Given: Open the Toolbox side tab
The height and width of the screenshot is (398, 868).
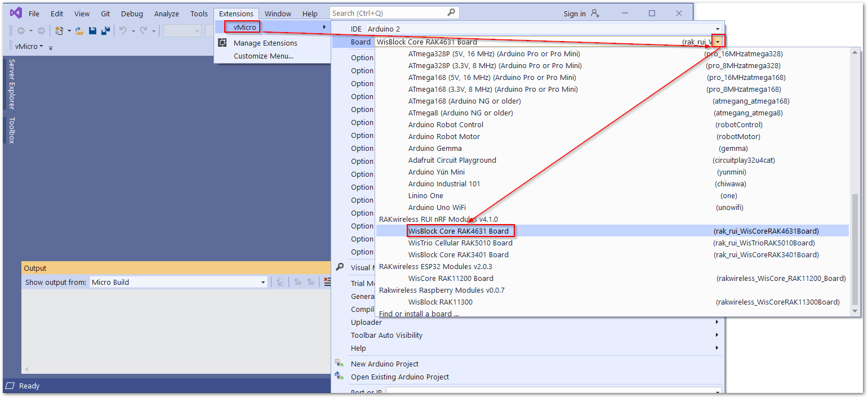Looking at the screenshot, I should pyautogui.click(x=11, y=130).
